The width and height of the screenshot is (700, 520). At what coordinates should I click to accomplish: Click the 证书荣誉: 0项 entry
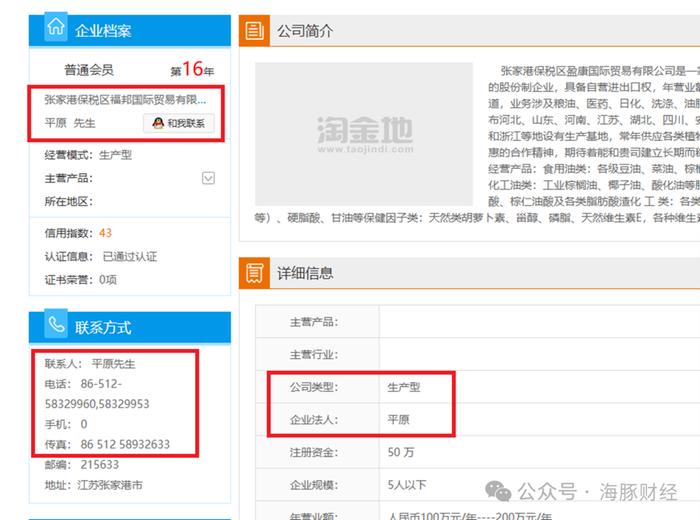coord(81,280)
